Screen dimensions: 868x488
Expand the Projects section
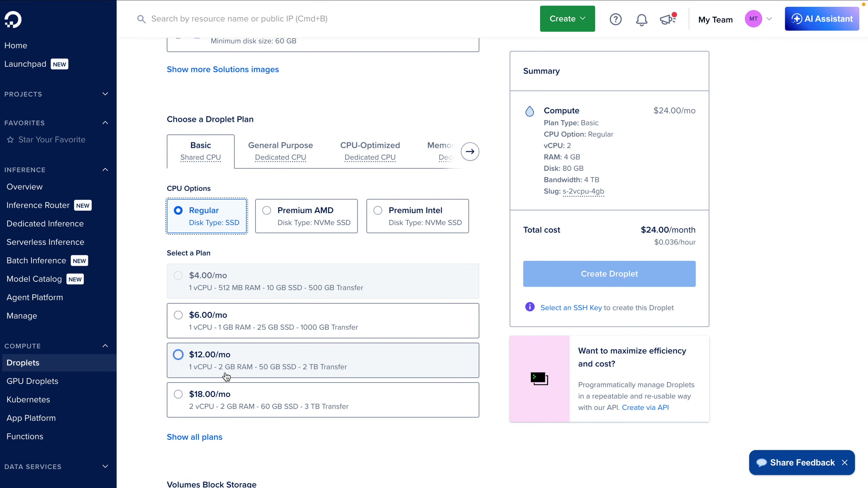click(x=105, y=94)
